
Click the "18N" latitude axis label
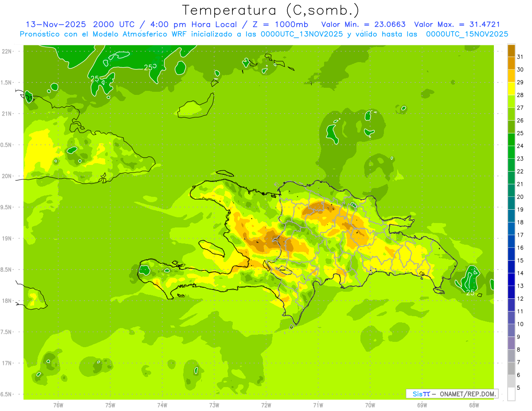pos(6,301)
